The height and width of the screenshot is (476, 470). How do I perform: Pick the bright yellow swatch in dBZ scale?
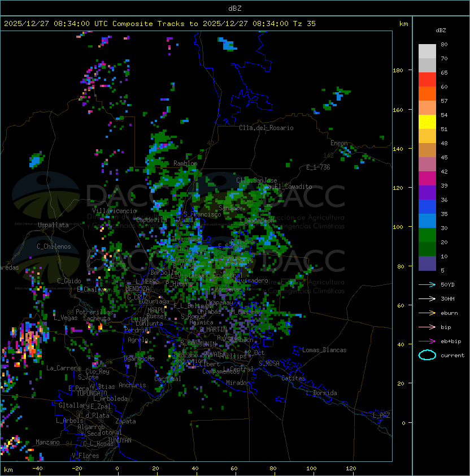[427, 122]
